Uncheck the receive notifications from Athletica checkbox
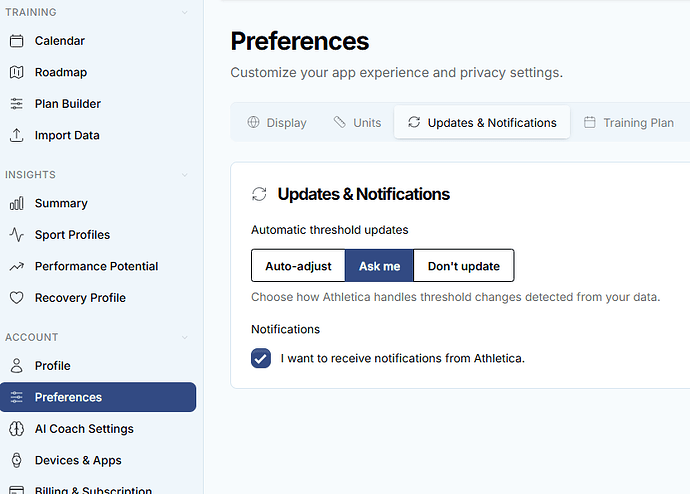Image resolution: width=690 pixels, height=494 pixels. click(x=261, y=358)
